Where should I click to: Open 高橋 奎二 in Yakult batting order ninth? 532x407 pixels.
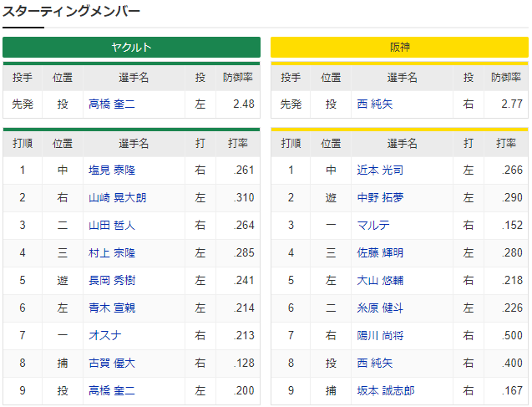tap(112, 390)
